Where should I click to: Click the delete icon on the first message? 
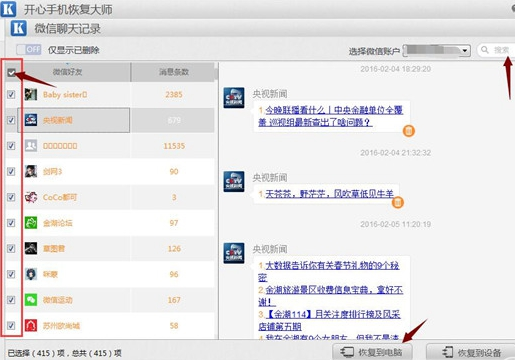(x=409, y=131)
